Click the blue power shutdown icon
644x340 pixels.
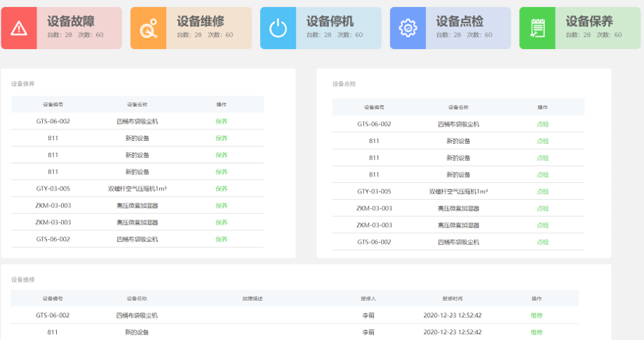(278, 28)
